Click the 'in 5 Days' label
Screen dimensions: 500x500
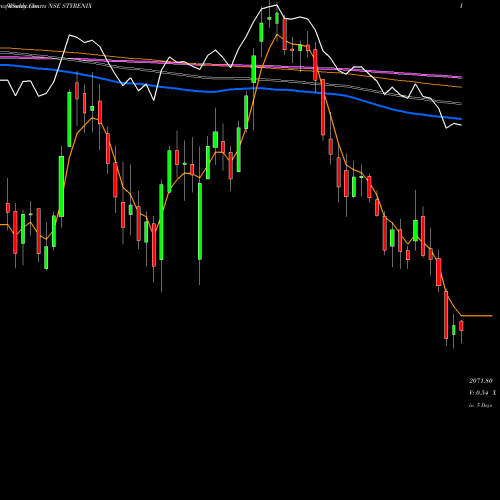(481, 405)
